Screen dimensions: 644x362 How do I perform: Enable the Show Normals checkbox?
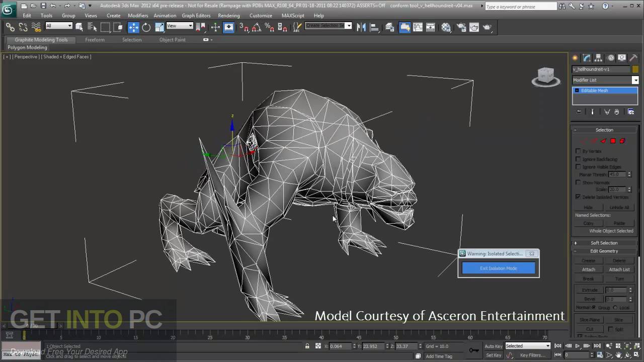[578, 182]
